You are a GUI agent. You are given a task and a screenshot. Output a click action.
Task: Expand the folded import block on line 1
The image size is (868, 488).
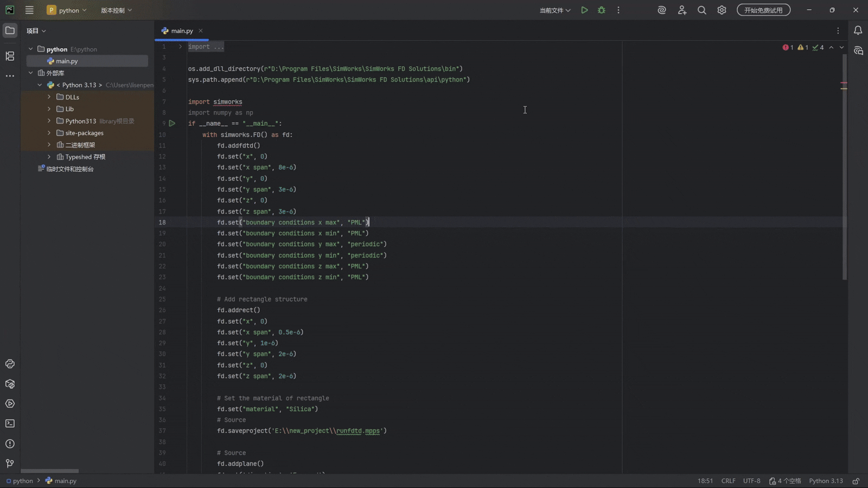click(180, 47)
